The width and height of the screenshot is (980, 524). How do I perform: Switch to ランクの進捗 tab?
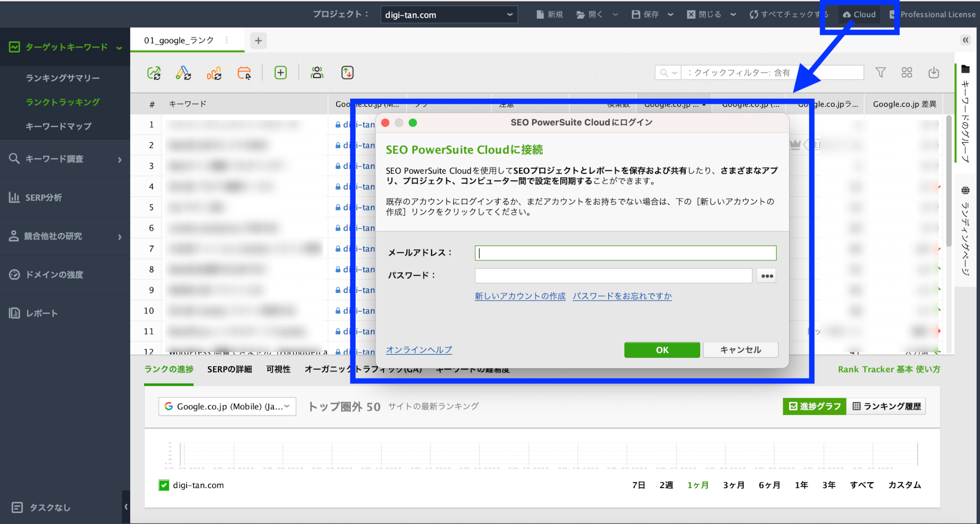[169, 369]
